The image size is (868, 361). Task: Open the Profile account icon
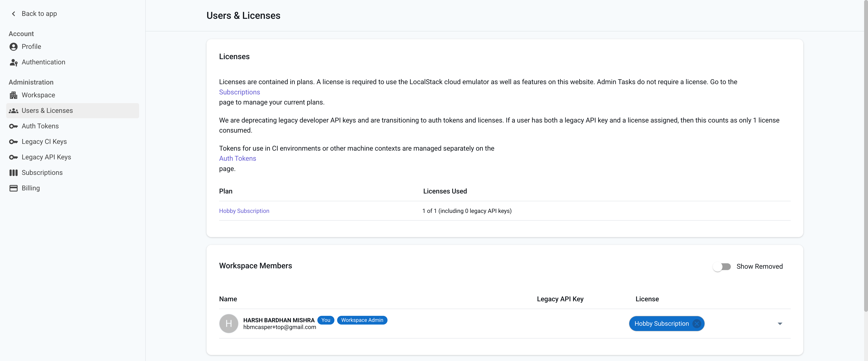[13, 47]
